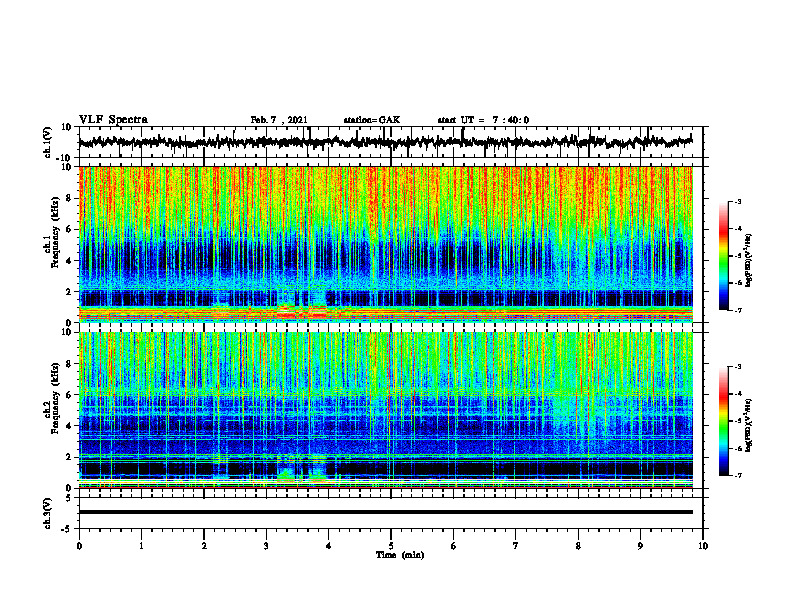This screenshot has height=612, width=792.
Task: Click the "VLF Spectra" plot title
Action: pyautogui.click(x=113, y=120)
